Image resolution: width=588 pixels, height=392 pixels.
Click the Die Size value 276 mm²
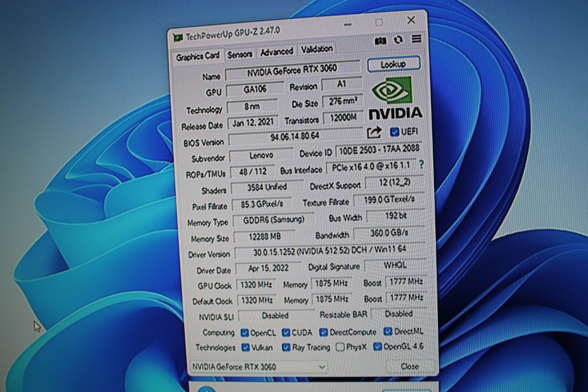342,101
